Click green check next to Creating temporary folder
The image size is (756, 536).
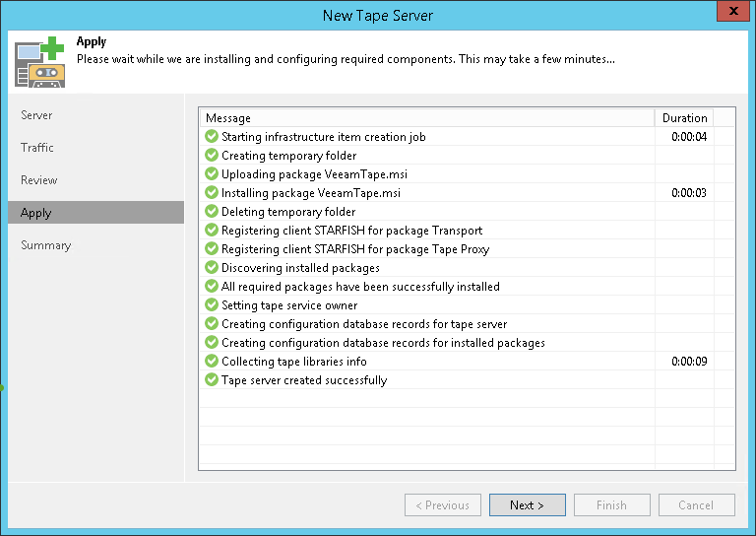(x=212, y=156)
